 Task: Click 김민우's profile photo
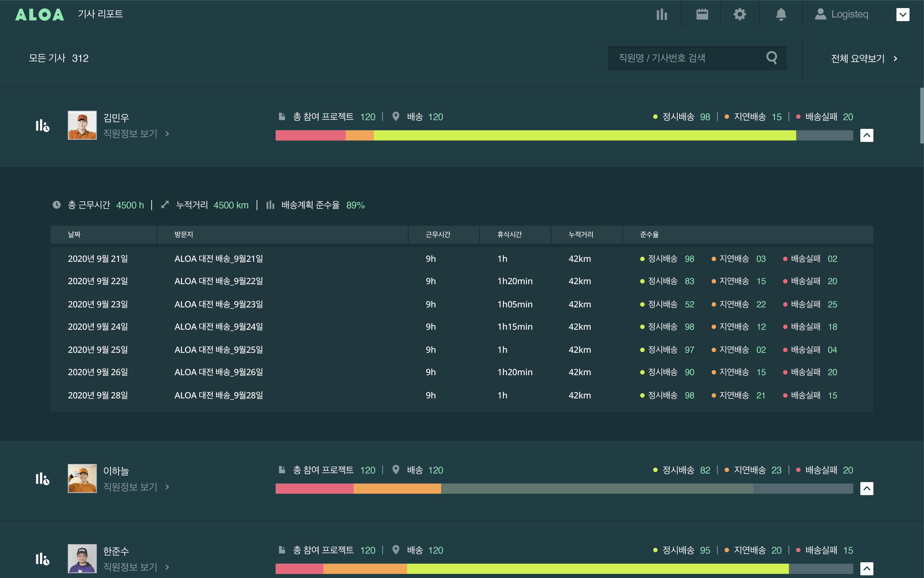point(82,125)
